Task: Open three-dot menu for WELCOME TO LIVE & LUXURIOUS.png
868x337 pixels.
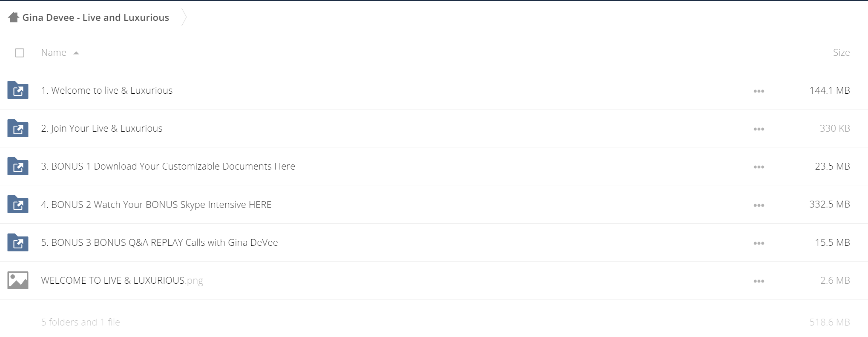Action: pos(759,281)
